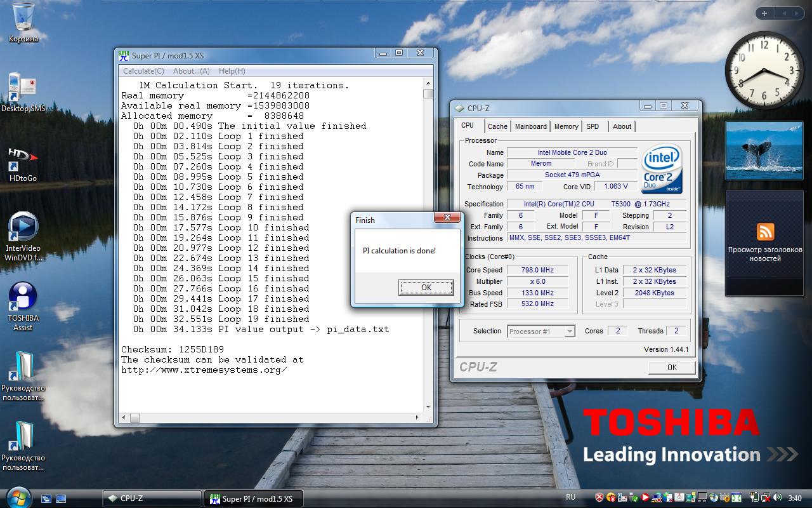Click the Checksum: 1255D189 line
This screenshot has height=508, width=812.
click(x=173, y=349)
